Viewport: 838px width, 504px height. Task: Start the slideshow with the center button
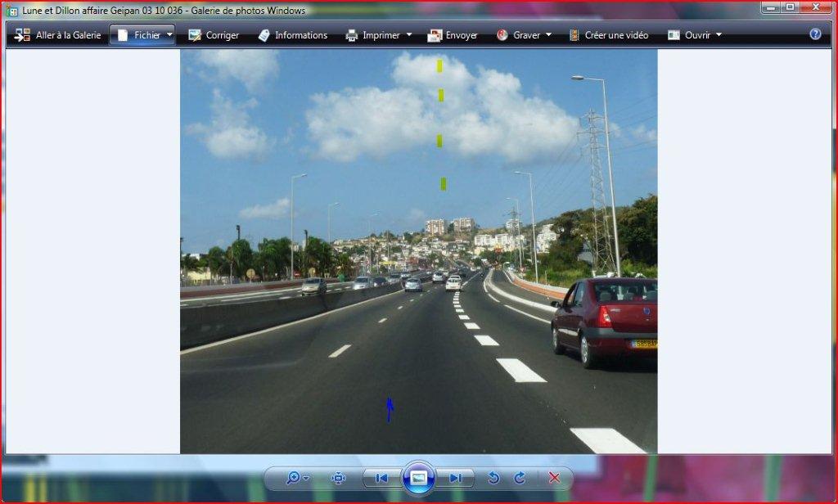(418, 478)
